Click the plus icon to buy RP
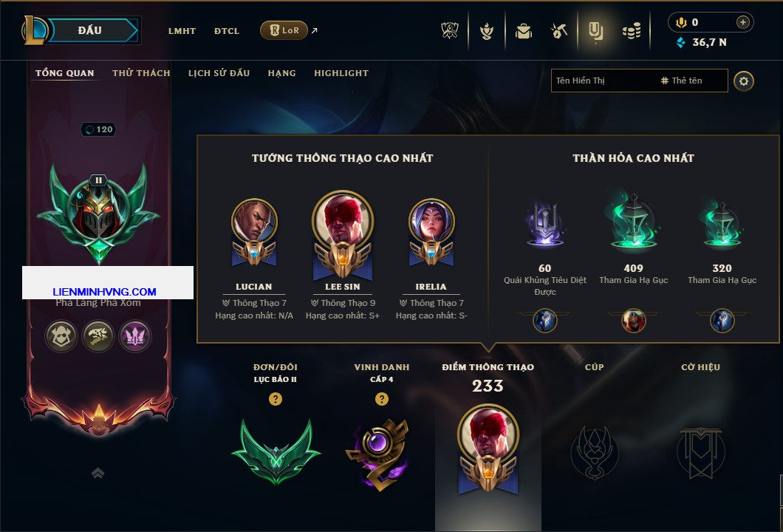This screenshot has width=783, height=532. (743, 22)
